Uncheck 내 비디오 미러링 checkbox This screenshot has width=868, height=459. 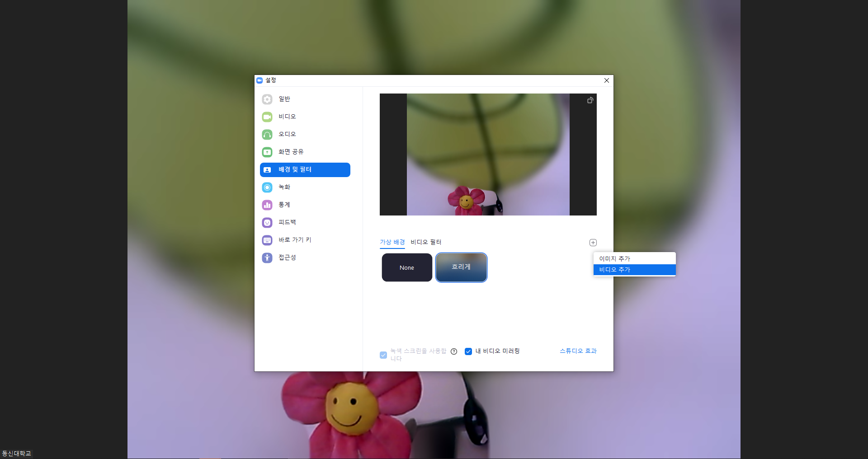468,351
